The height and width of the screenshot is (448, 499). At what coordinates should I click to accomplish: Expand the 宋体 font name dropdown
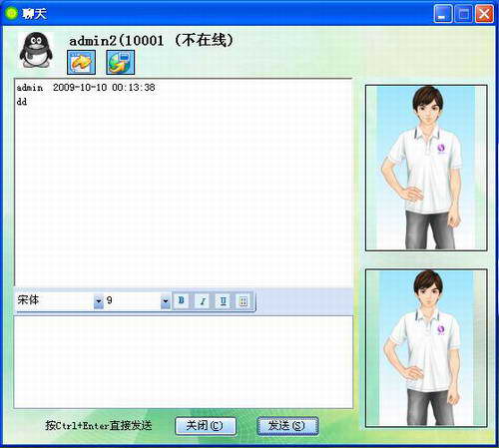(x=99, y=301)
